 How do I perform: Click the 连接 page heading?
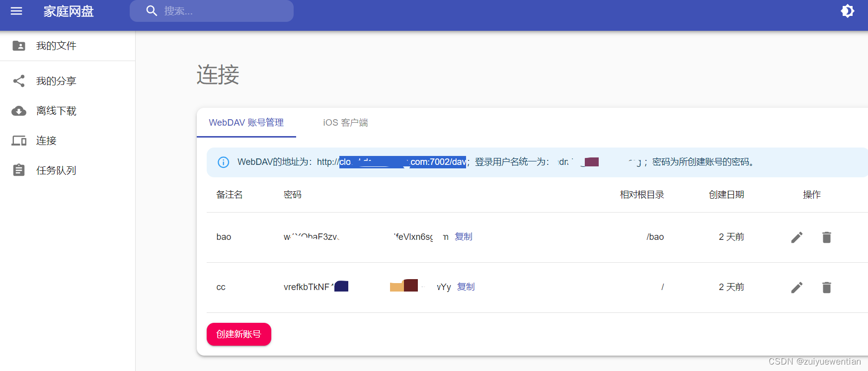pyautogui.click(x=218, y=75)
